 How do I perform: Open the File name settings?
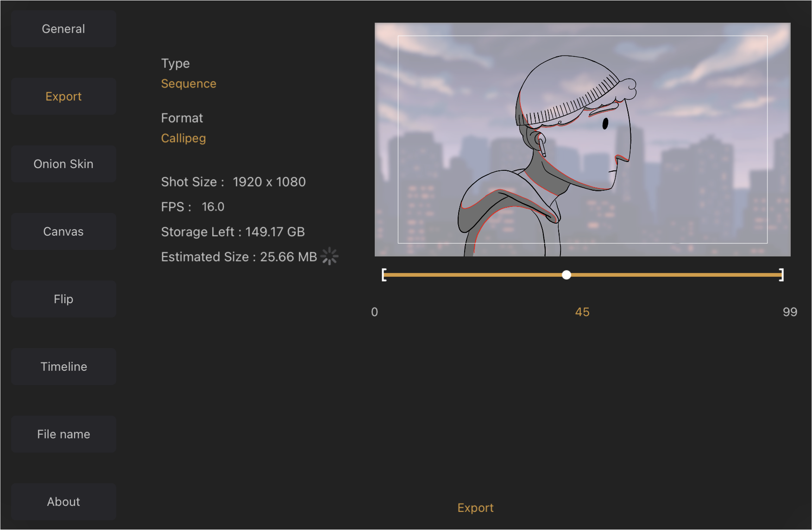63,434
